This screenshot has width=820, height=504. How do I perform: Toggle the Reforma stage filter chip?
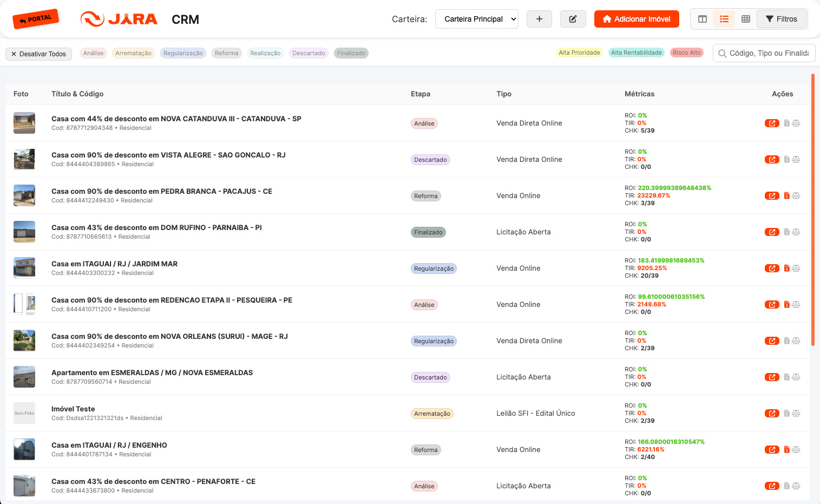coord(226,53)
